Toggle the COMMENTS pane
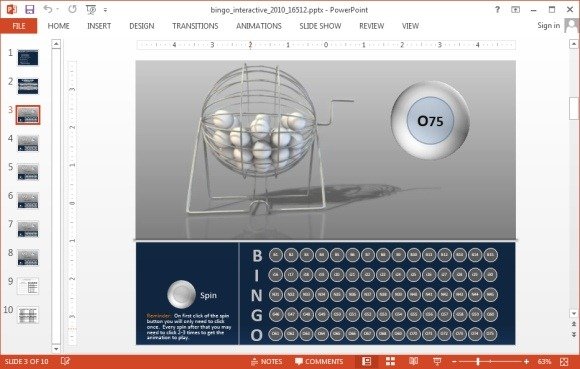 coord(319,361)
